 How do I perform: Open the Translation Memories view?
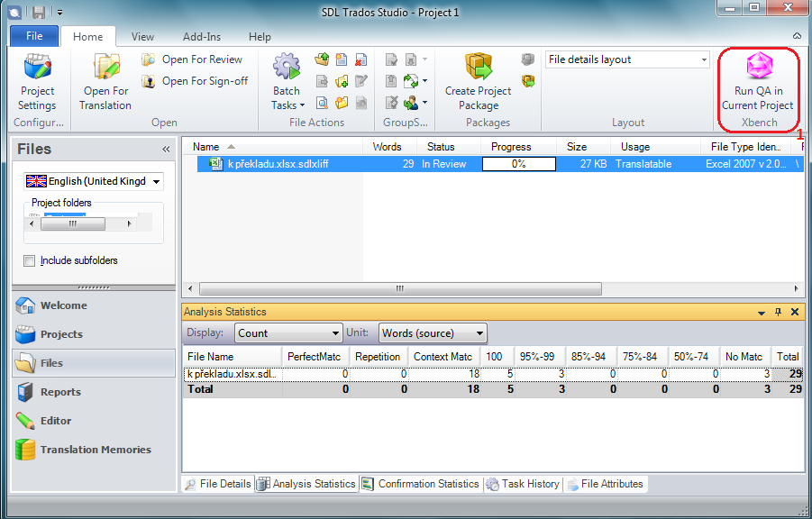tap(94, 450)
